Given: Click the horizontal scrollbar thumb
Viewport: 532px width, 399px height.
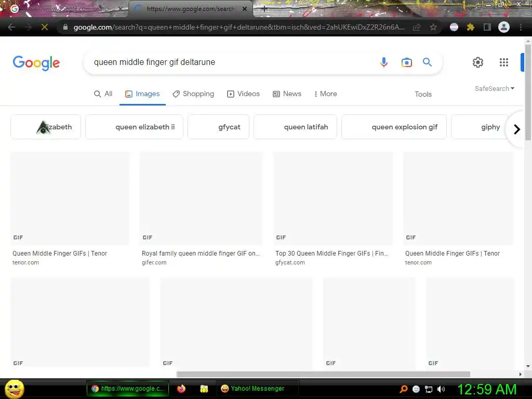Looking at the screenshot, I should pyautogui.click(x=323, y=374).
